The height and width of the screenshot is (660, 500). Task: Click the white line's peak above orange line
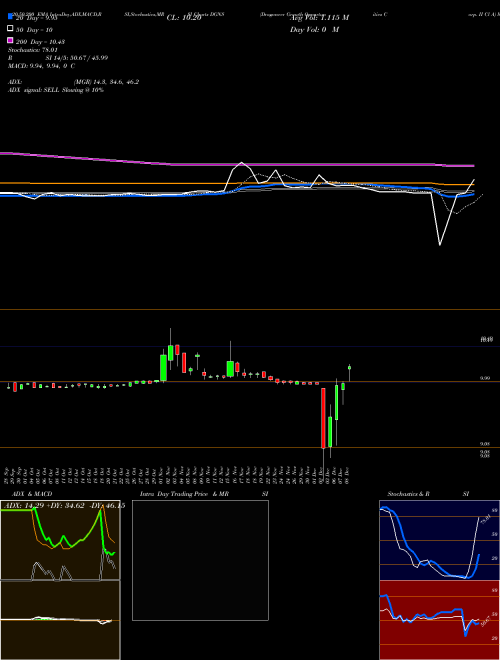pyautogui.click(x=242, y=163)
